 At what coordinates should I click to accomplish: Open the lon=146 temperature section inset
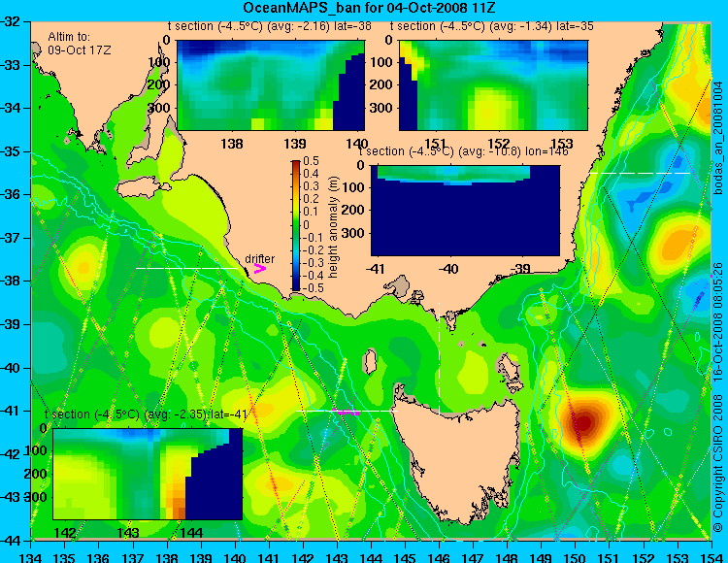point(465,211)
